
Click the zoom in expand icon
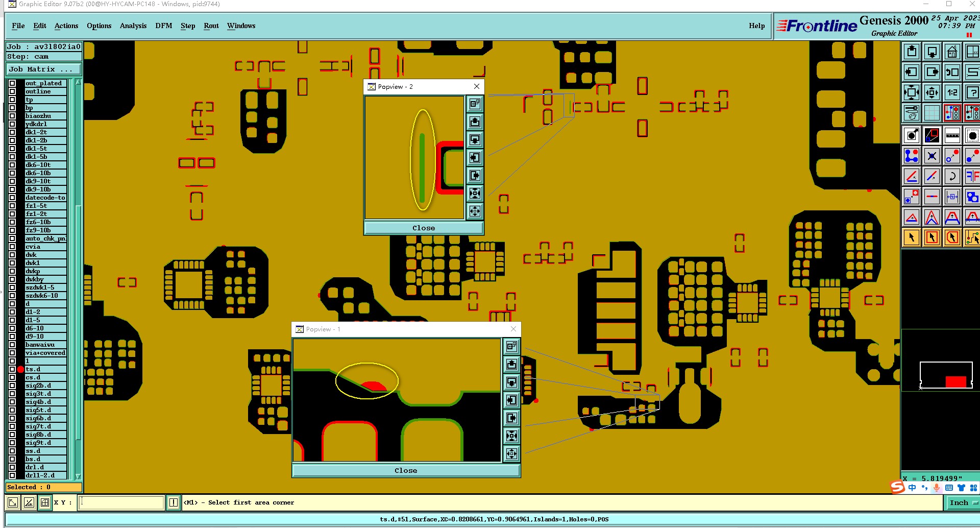[912, 93]
